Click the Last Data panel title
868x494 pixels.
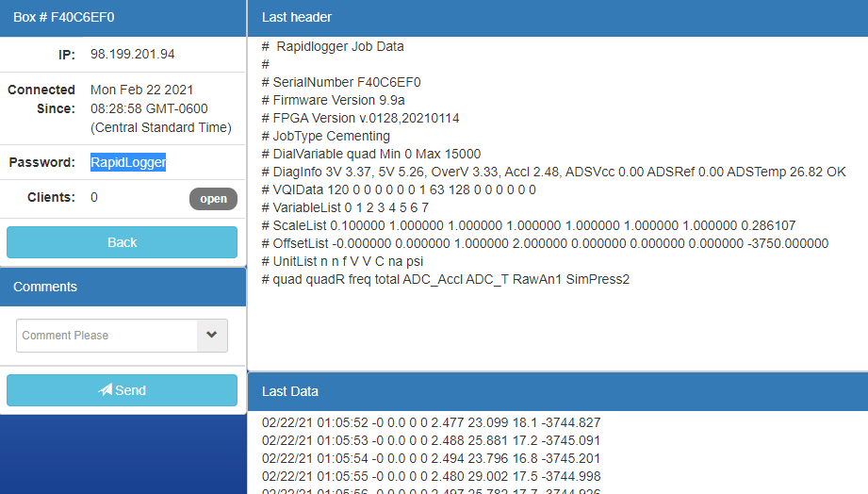coord(290,391)
